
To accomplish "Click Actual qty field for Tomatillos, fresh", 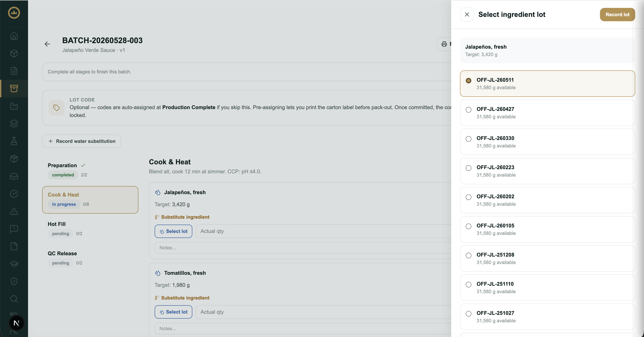I will [324, 312].
